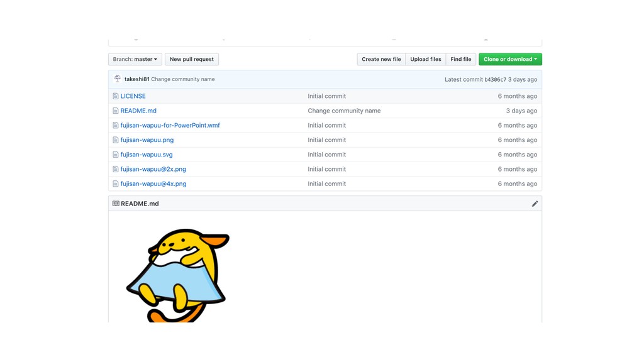Open commit hash b4306c7
This screenshot has width=644, height=362.
pyautogui.click(x=496, y=80)
